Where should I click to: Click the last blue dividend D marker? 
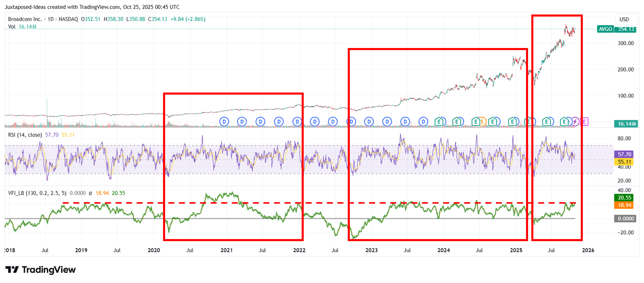pos(423,122)
